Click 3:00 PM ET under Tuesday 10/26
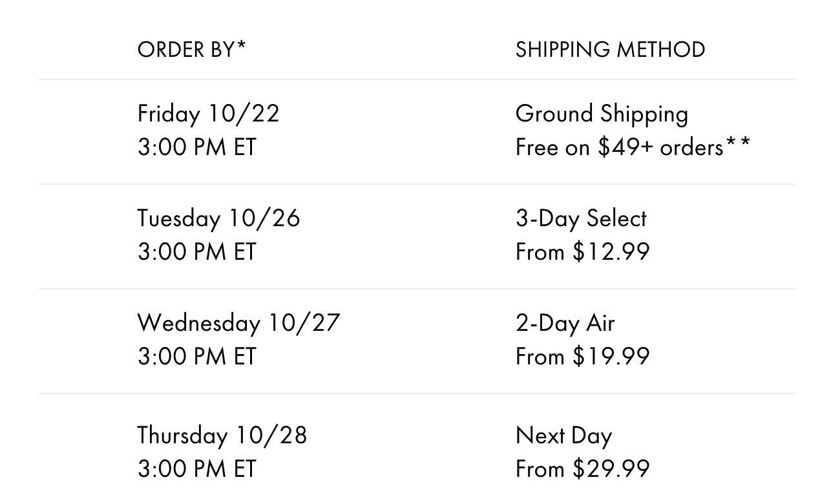The height and width of the screenshot is (504, 831). 196,252
